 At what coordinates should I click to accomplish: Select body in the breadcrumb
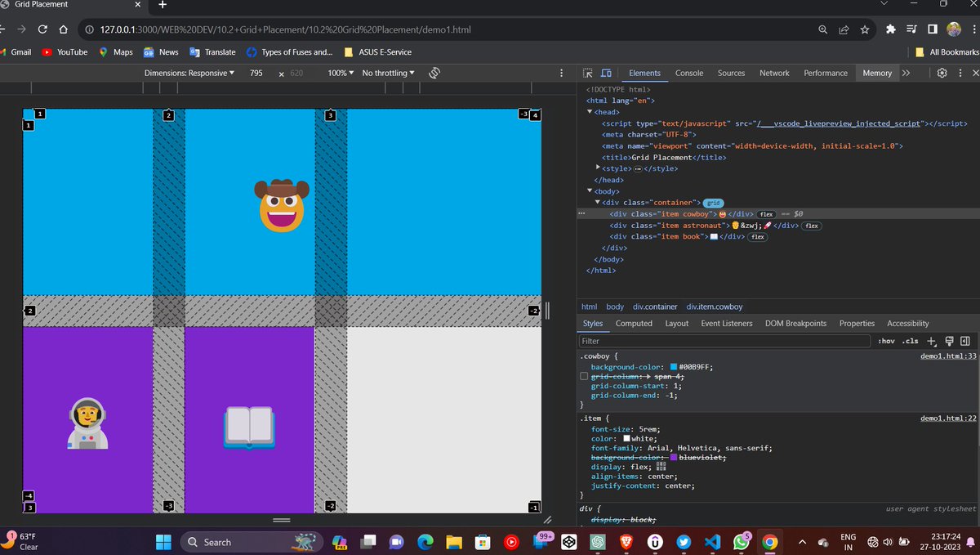click(615, 307)
